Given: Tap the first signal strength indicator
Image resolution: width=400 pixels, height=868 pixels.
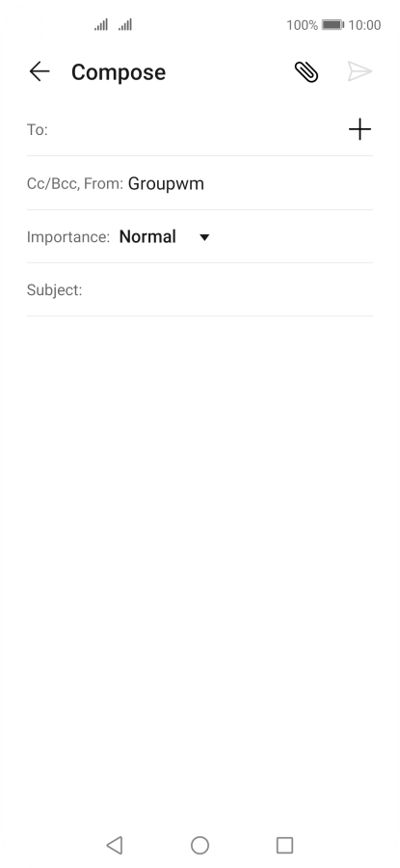Looking at the screenshot, I should [x=100, y=25].
